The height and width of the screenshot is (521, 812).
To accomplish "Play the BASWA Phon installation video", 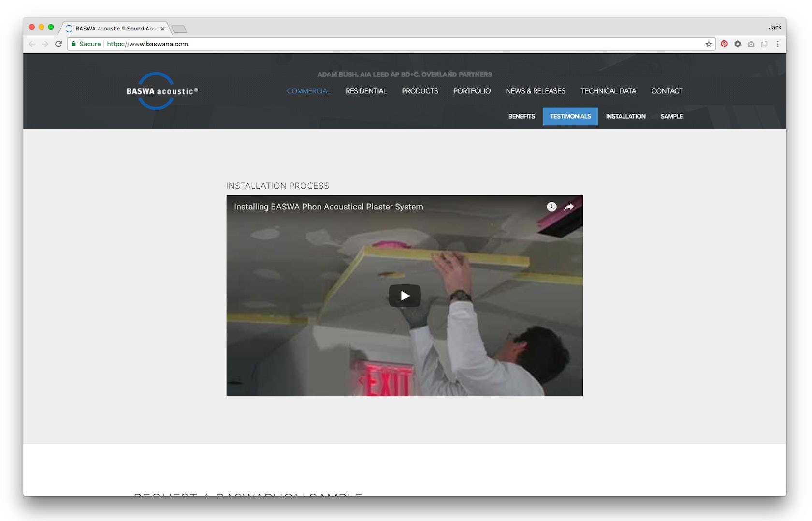I will point(405,296).
